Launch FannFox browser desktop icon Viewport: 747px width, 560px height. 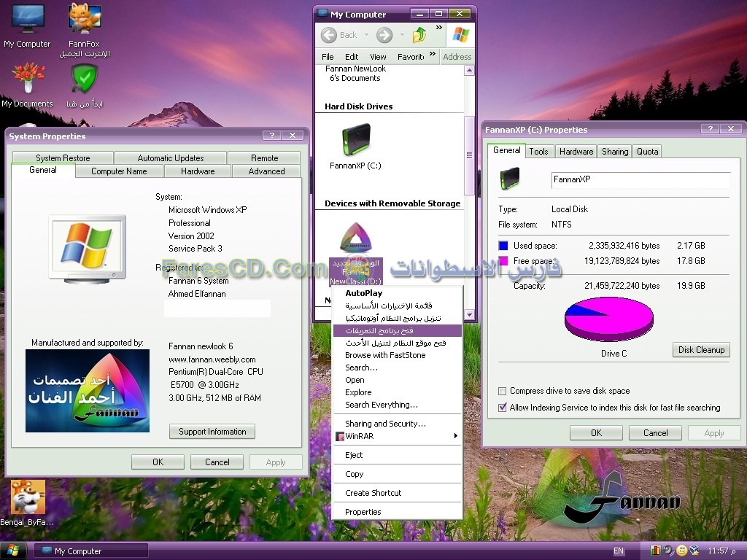coord(85,29)
